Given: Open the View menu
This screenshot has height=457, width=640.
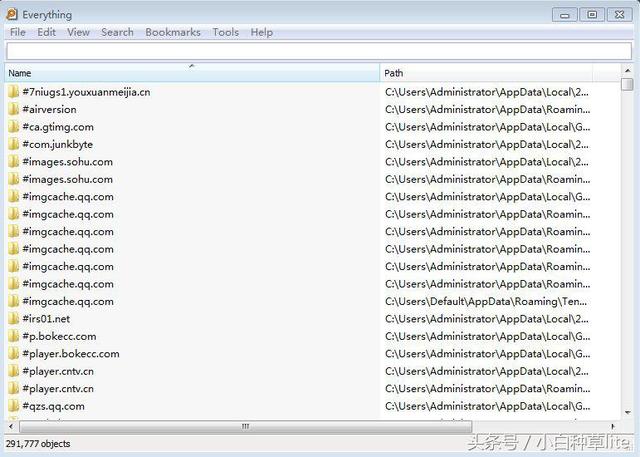Looking at the screenshot, I should pyautogui.click(x=78, y=32).
